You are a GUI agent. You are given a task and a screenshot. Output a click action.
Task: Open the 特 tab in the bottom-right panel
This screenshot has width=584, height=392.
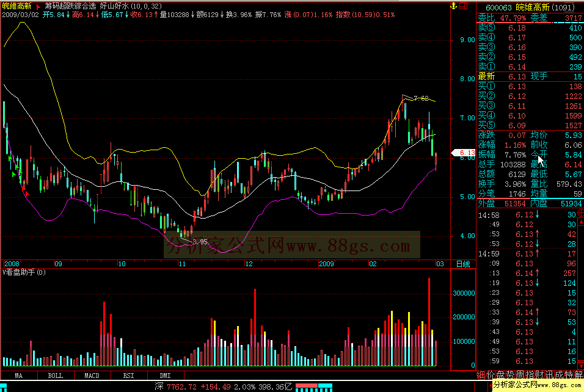[x=569, y=374]
